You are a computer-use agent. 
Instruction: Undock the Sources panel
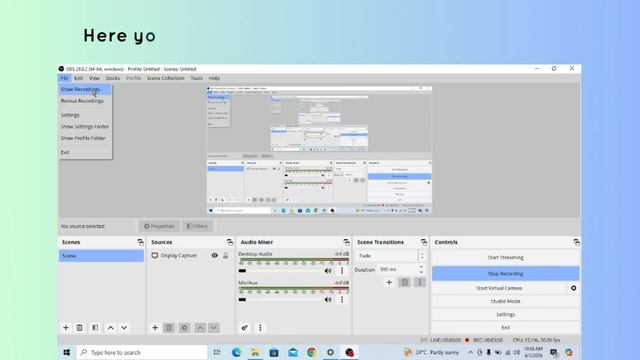click(230, 242)
